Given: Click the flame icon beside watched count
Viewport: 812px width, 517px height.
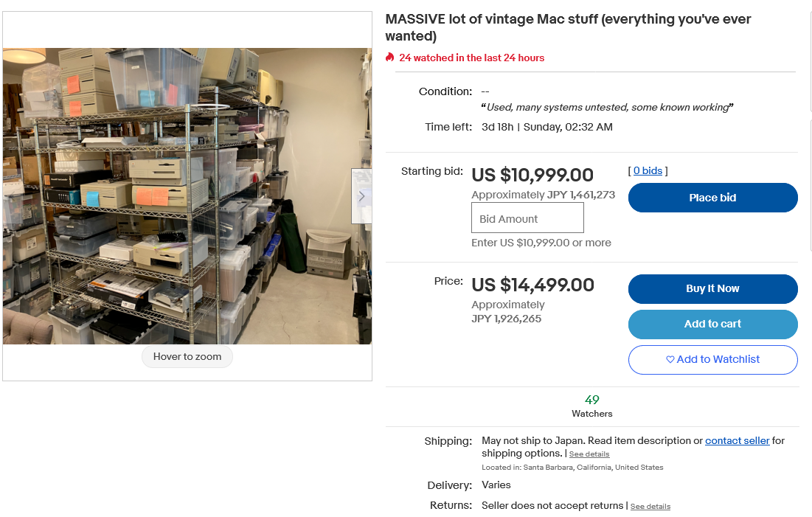Looking at the screenshot, I should pos(390,58).
